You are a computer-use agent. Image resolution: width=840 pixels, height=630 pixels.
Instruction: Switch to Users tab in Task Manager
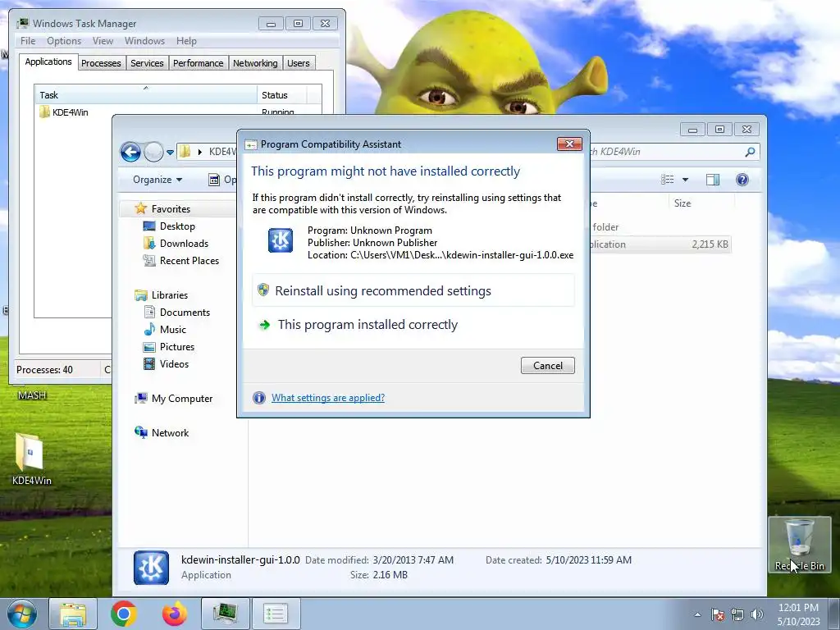[x=298, y=63]
